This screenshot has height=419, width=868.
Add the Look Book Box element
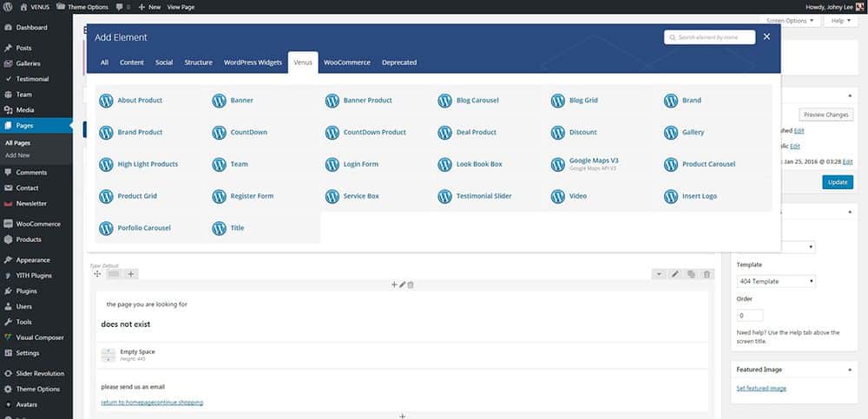pyautogui.click(x=490, y=164)
